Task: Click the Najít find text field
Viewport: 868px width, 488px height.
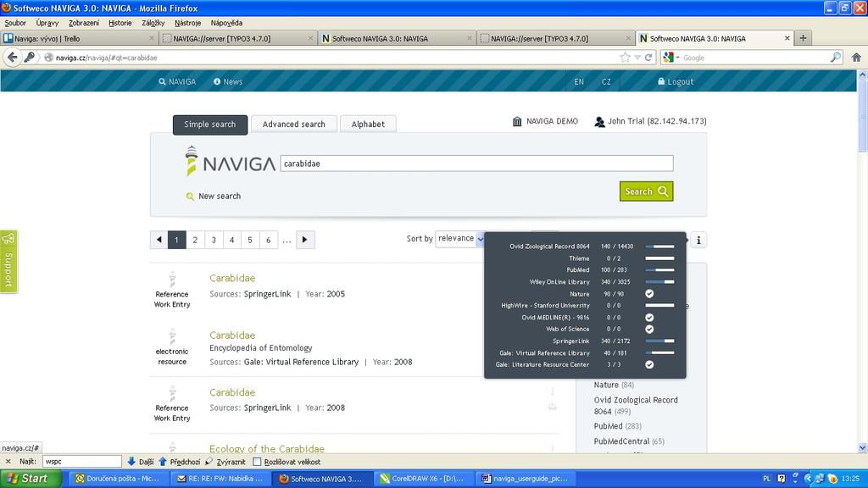Action: coord(82,462)
